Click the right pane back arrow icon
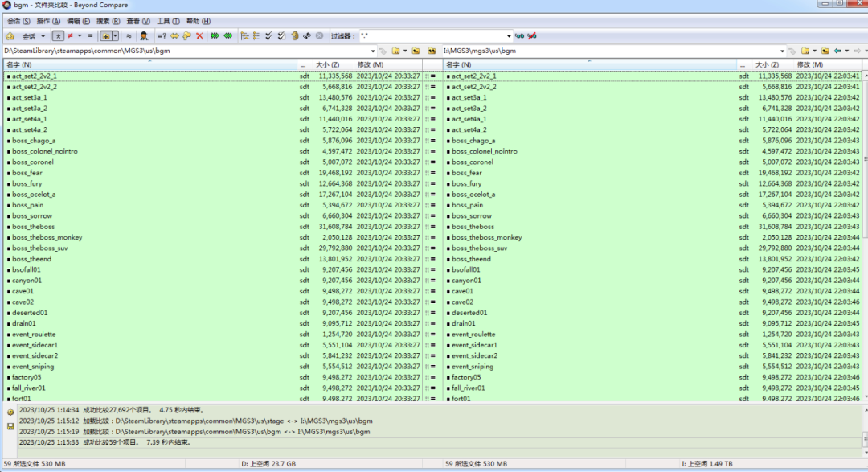This screenshot has height=472, width=868. point(837,51)
